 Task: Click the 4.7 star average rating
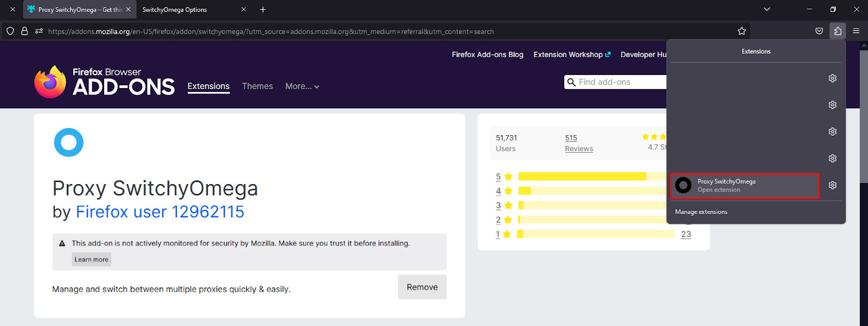click(657, 147)
